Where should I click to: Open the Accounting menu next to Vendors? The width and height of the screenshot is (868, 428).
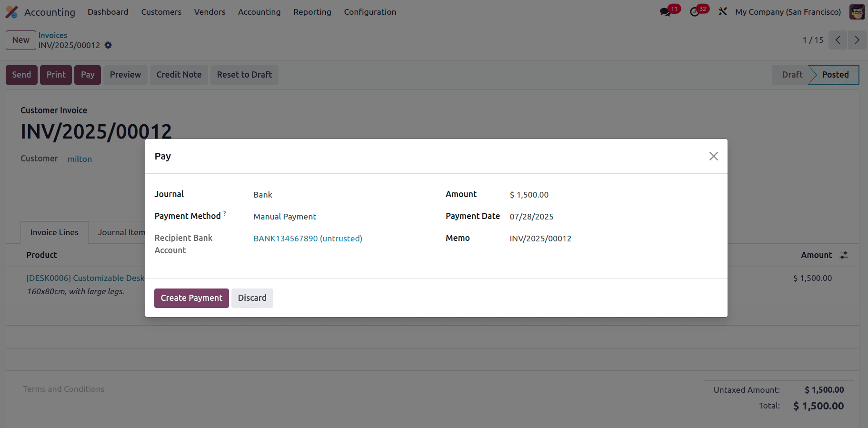259,12
